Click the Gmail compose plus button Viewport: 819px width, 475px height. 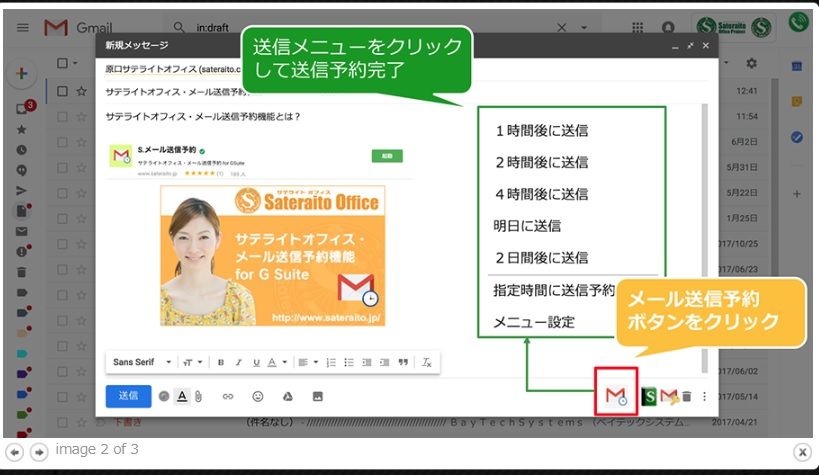tap(21, 73)
